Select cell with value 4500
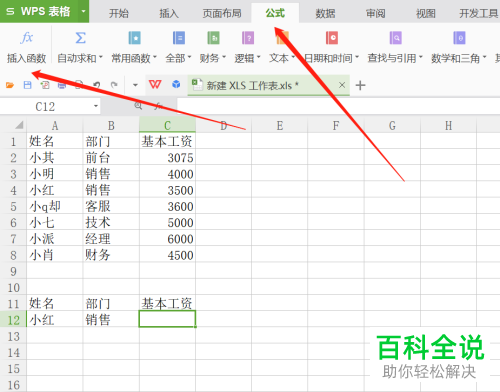This screenshot has height=392, width=500. pos(167,255)
